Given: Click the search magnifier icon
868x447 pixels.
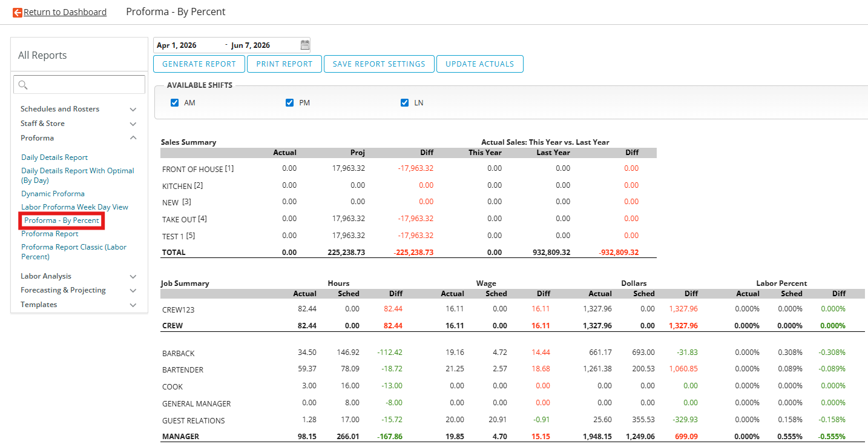Looking at the screenshot, I should point(23,85).
